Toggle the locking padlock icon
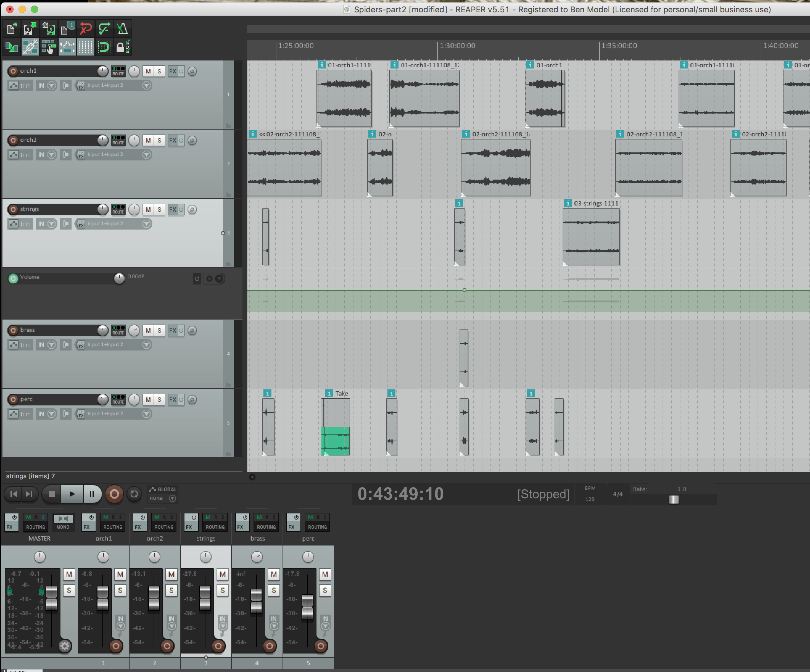 [x=123, y=47]
